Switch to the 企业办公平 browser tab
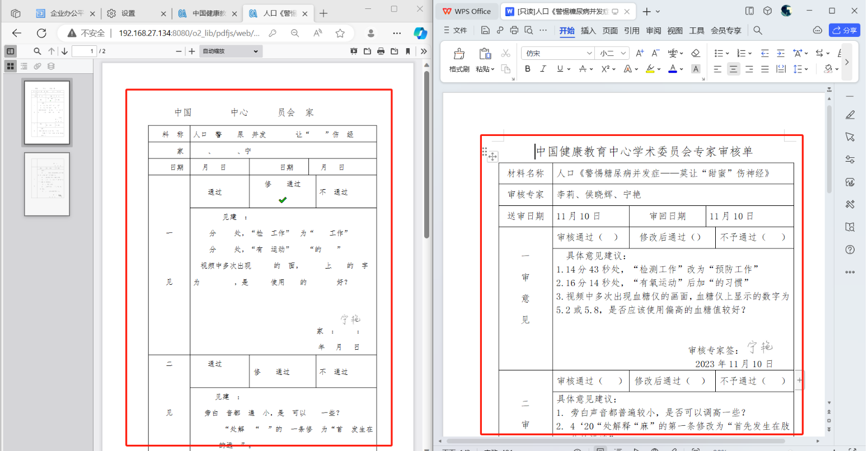This screenshot has width=868, height=451. 67,13
